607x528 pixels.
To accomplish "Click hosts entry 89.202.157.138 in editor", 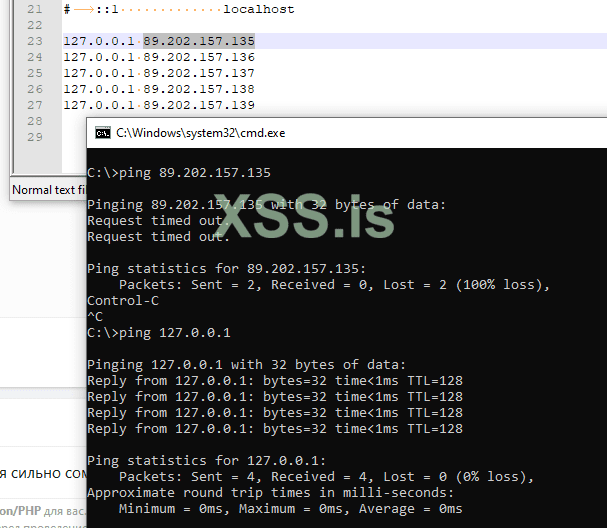I will pos(199,89).
